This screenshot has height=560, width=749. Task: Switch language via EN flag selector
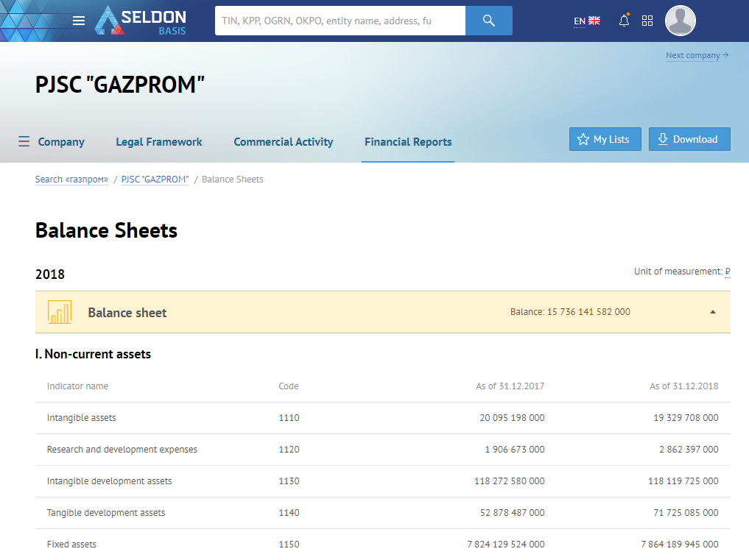click(x=586, y=21)
